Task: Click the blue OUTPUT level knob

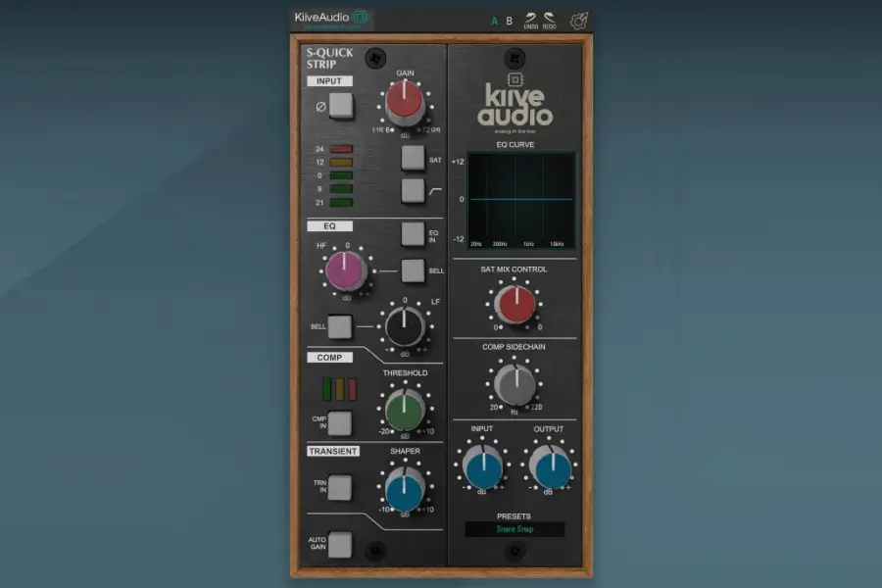Action: pyautogui.click(x=551, y=467)
